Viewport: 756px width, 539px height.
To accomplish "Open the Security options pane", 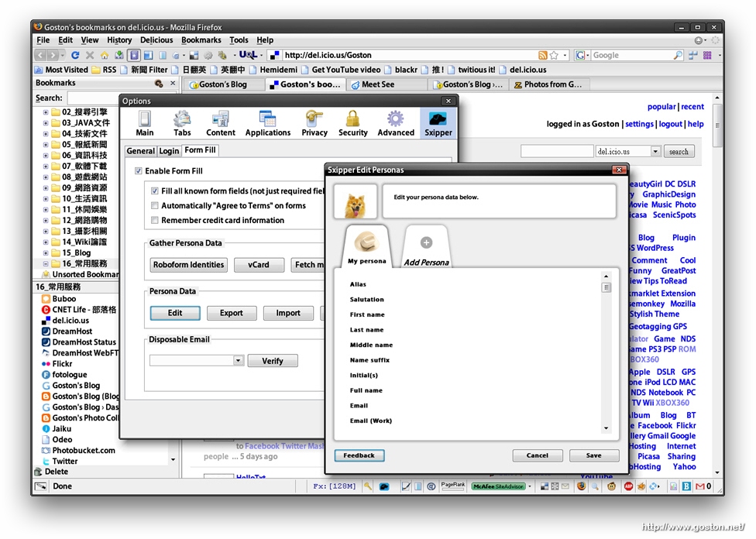I will 353,123.
